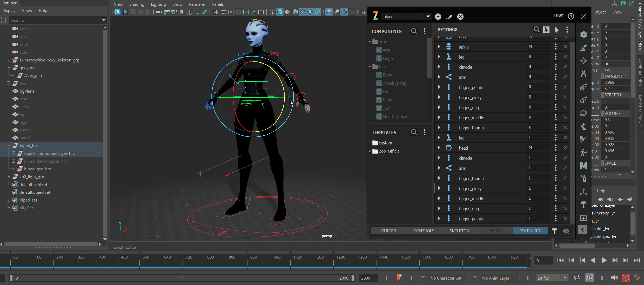Open the Shading menu
Image resolution: width=644 pixels, height=285 pixels.
[x=137, y=4]
